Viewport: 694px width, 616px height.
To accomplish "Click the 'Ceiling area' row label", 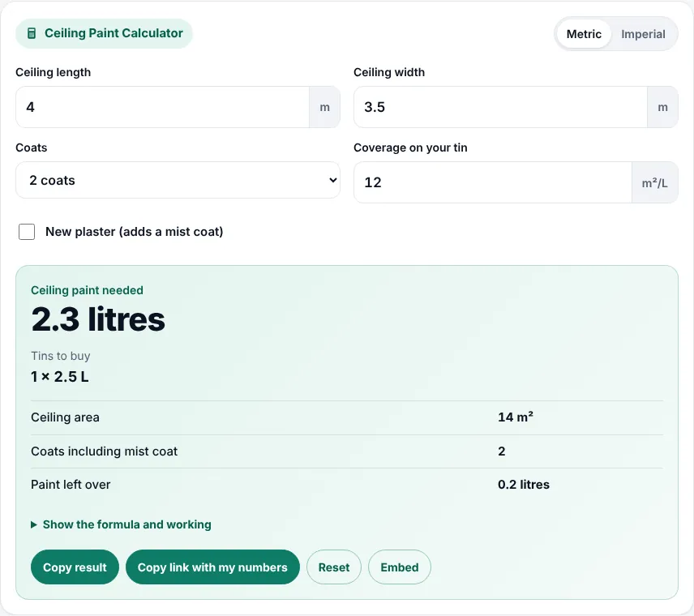I will tap(65, 417).
